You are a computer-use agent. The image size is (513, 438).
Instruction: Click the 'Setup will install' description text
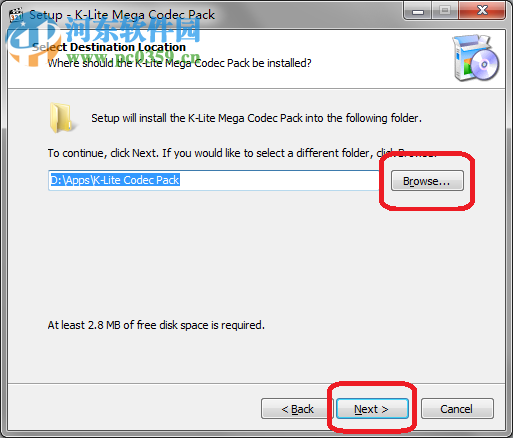point(256,118)
